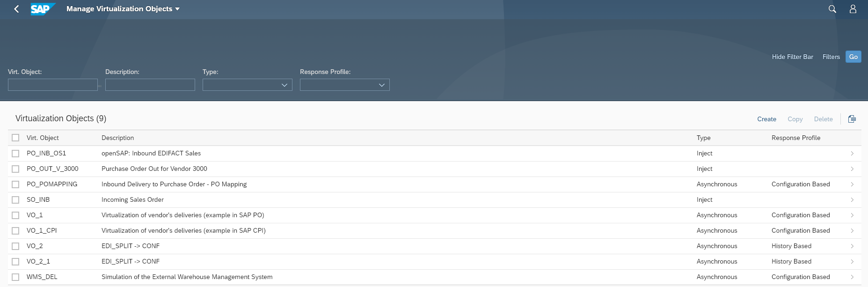
Task: Tick the select-all checkbox in table header
Action: pos(15,138)
